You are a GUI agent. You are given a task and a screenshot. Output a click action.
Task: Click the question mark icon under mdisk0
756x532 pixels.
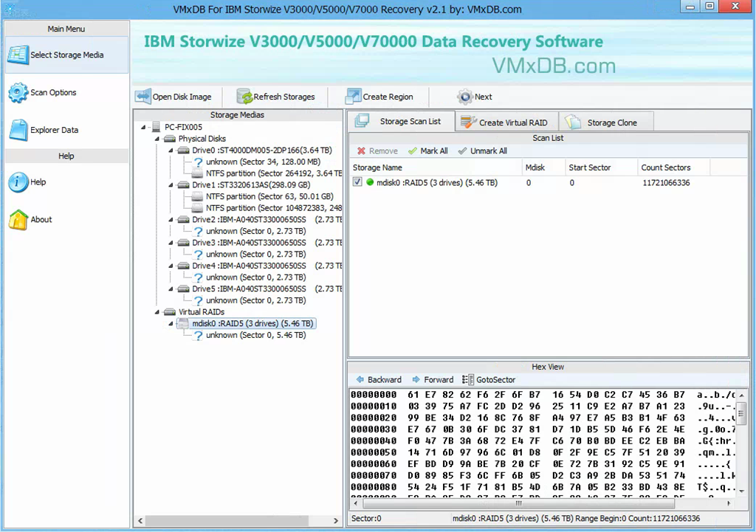198,336
